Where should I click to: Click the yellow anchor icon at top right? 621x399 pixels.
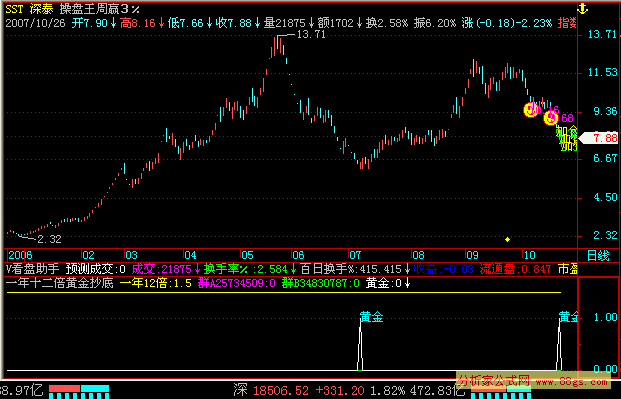pos(582,8)
